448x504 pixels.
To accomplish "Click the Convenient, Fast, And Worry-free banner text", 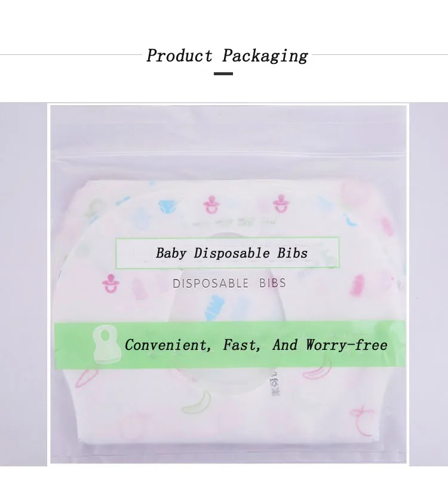I will click(x=256, y=345).
